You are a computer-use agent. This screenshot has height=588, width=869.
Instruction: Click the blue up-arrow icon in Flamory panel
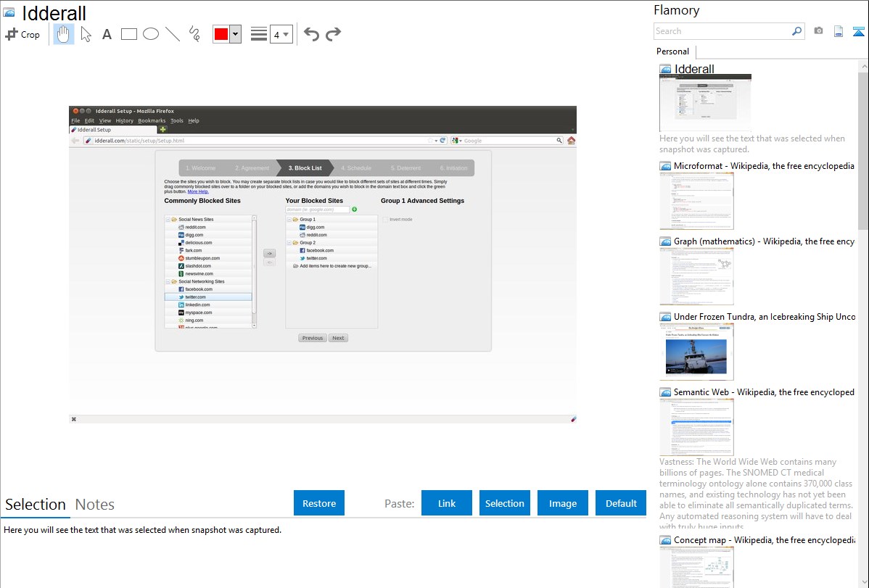tap(858, 31)
